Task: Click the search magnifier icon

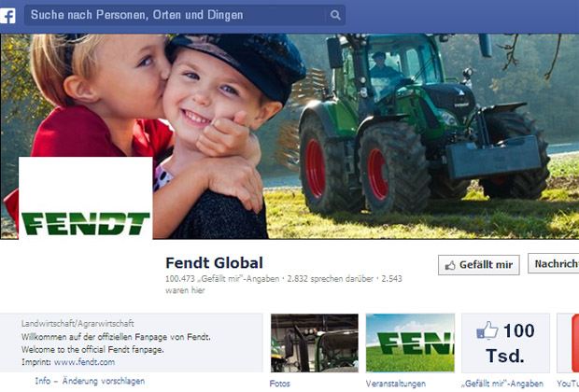Action: click(x=335, y=15)
